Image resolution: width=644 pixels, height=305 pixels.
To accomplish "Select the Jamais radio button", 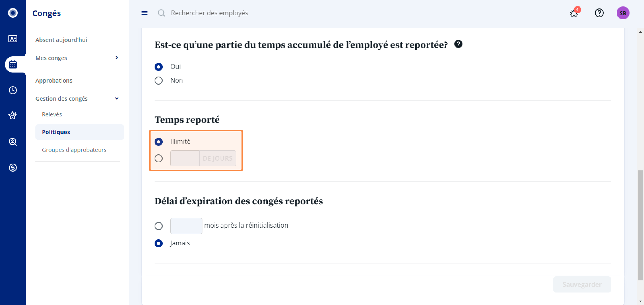I will coord(159,243).
